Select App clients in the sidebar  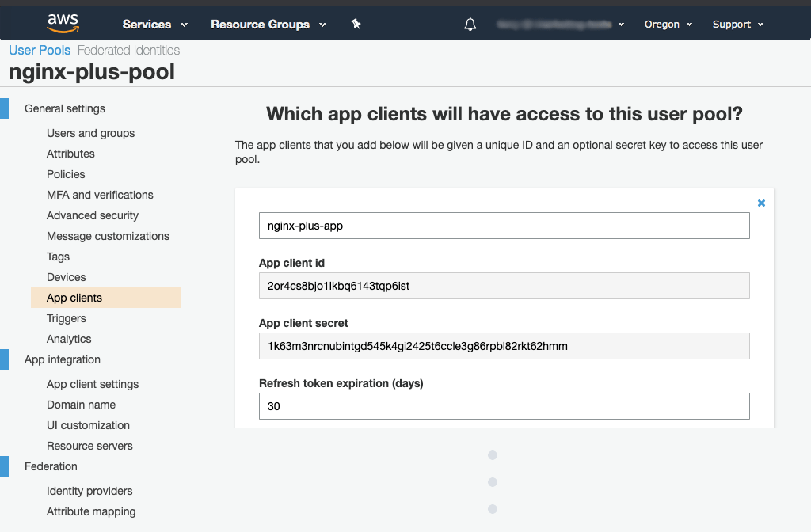(74, 298)
